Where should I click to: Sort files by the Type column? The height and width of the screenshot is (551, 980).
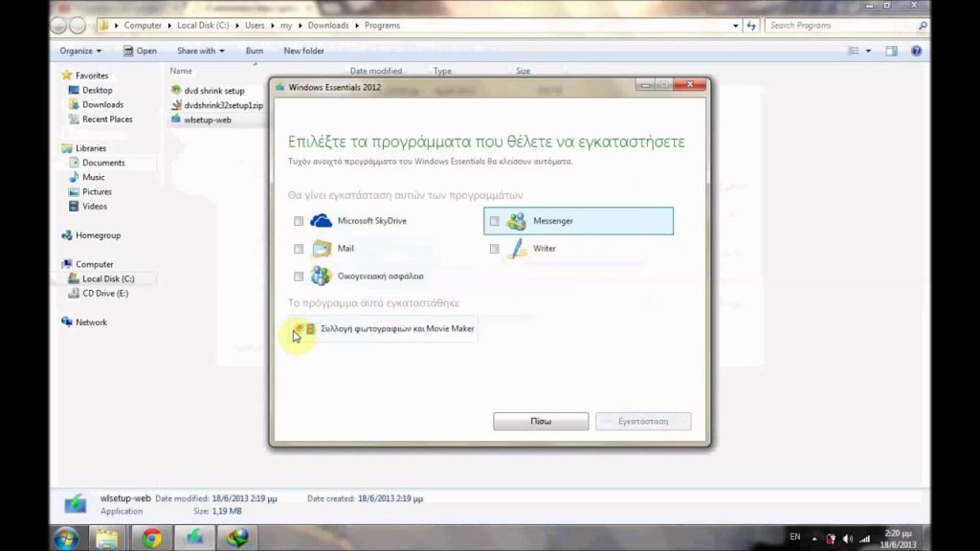pos(442,71)
